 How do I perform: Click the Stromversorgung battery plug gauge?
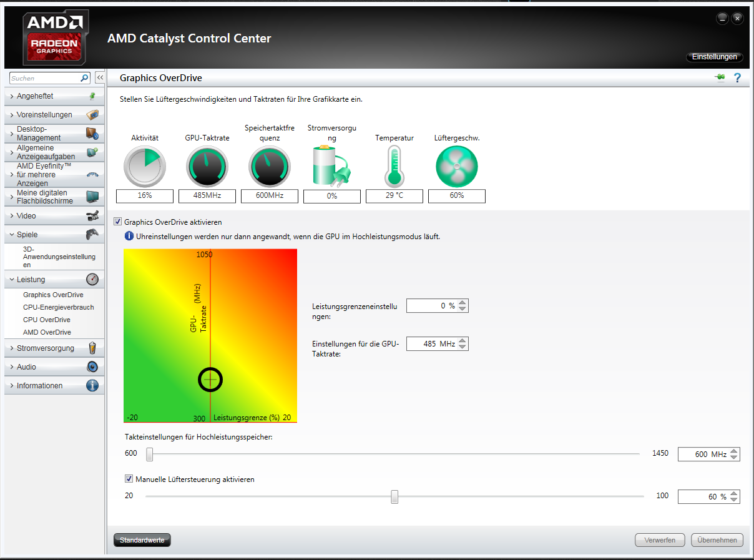(x=332, y=167)
